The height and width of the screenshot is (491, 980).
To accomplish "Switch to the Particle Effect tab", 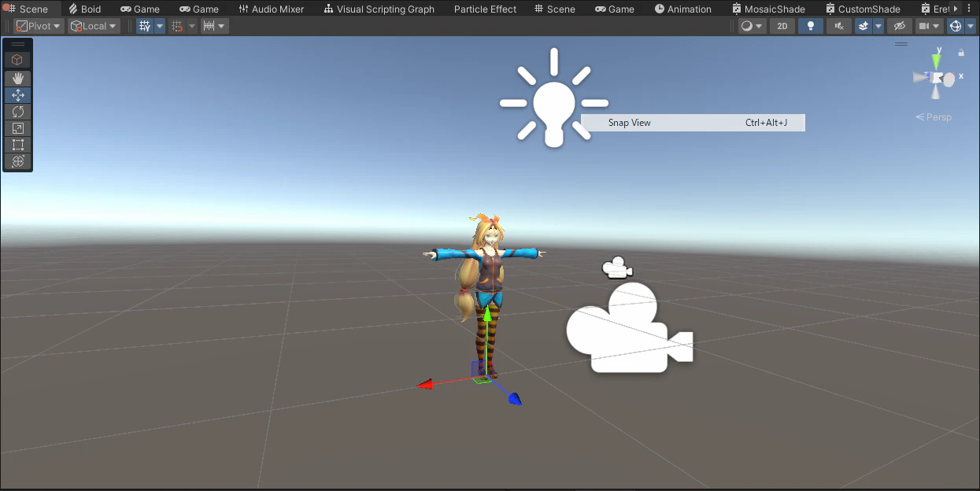I will click(x=486, y=9).
